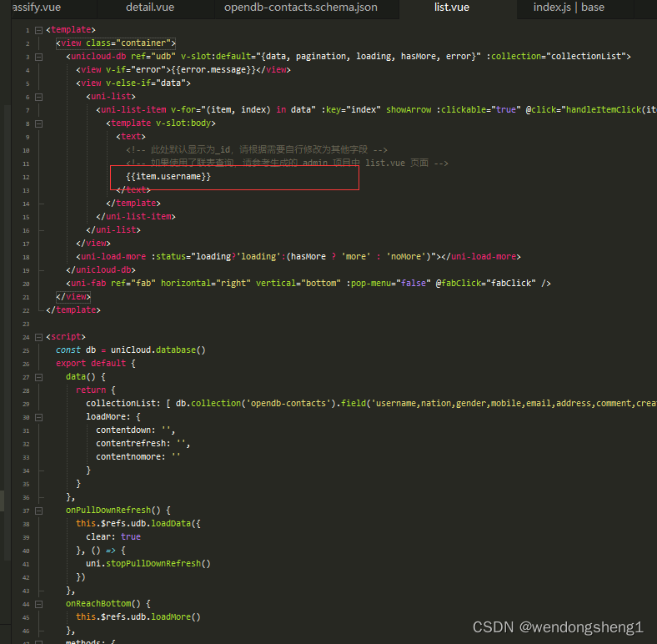Screen dimensions: 657x644
Task: Collapse the template block at line 1
Action: (38, 30)
